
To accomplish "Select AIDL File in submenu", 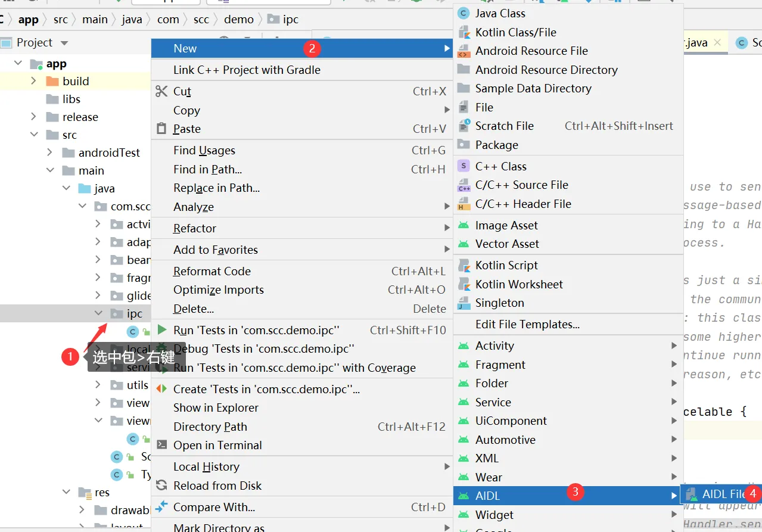I will [x=721, y=494].
